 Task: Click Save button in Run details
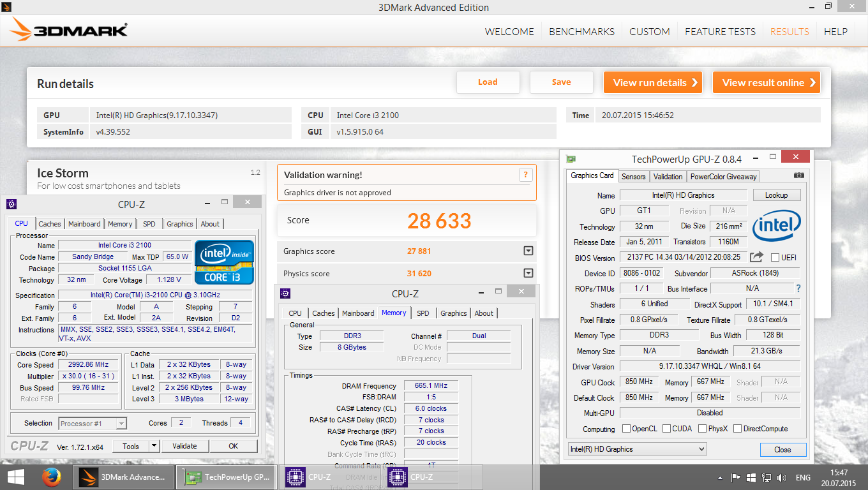point(561,82)
